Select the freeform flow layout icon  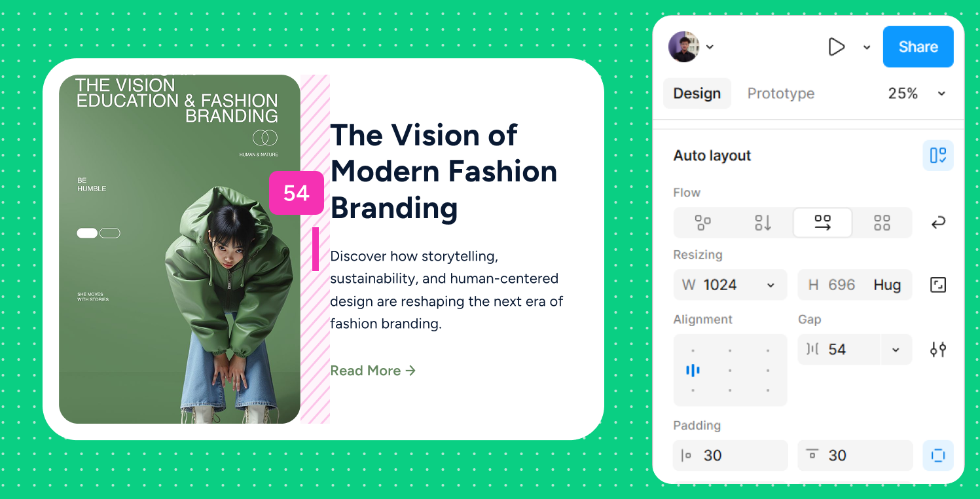coord(702,223)
